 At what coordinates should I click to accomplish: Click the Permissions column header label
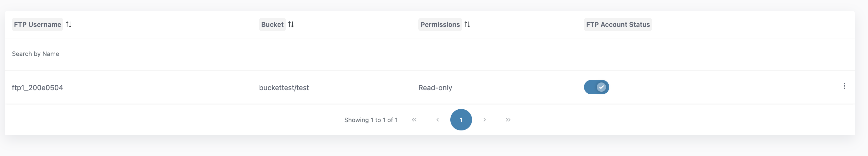click(x=440, y=25)
